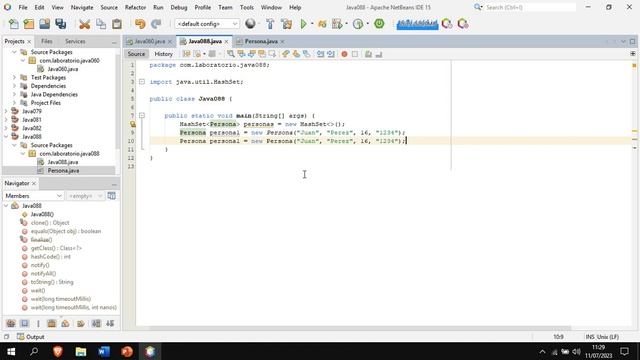Collapse the Java088 class node in the Navigator
Image resolution: width=640 pixels, height=360 pixels.
coord(6,206)
